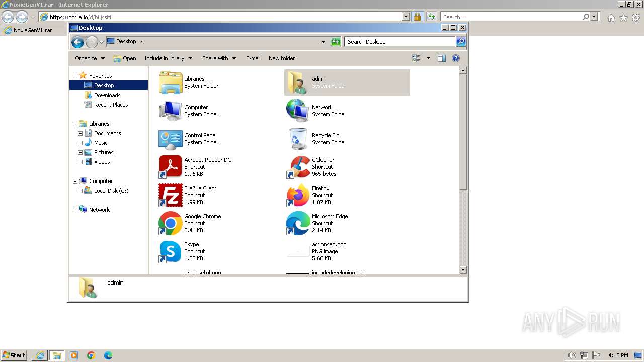The height and width of the screenshot is (362, 644).
Task: Select the FileZilla Client shortcut icon
Action: point(171,195)
